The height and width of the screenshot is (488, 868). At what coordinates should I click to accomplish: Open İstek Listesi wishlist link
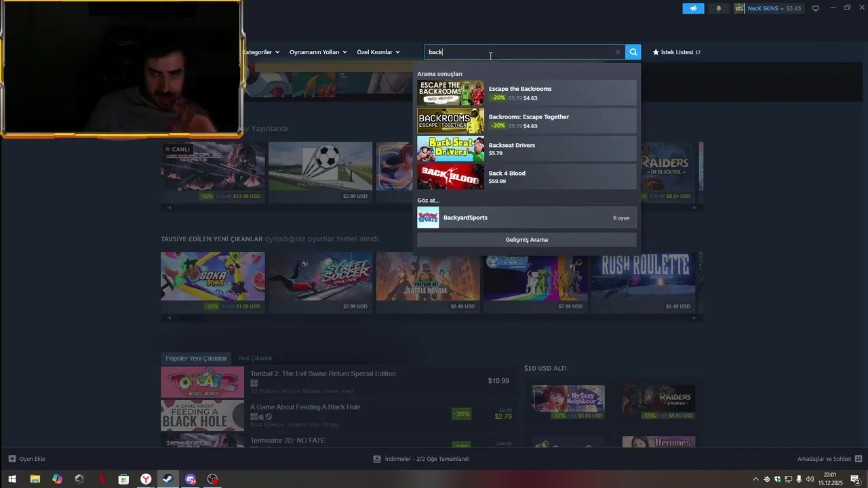click(x=677, y=52)
